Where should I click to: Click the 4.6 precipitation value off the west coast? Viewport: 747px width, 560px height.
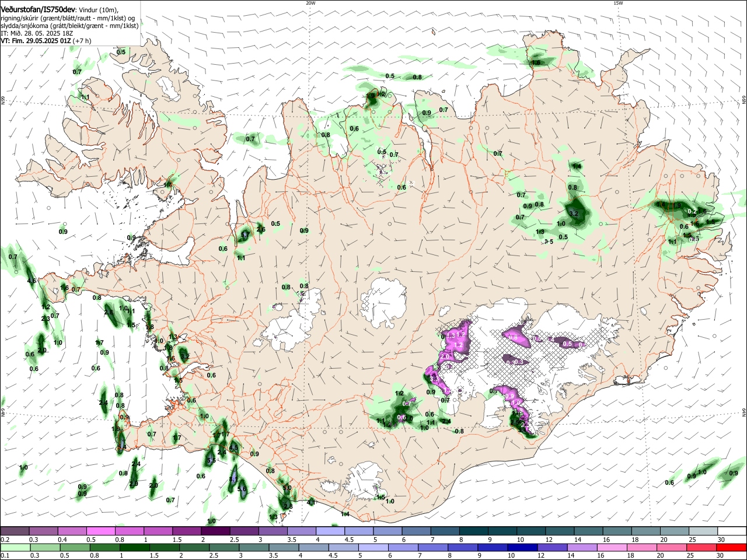click(32, 281)
